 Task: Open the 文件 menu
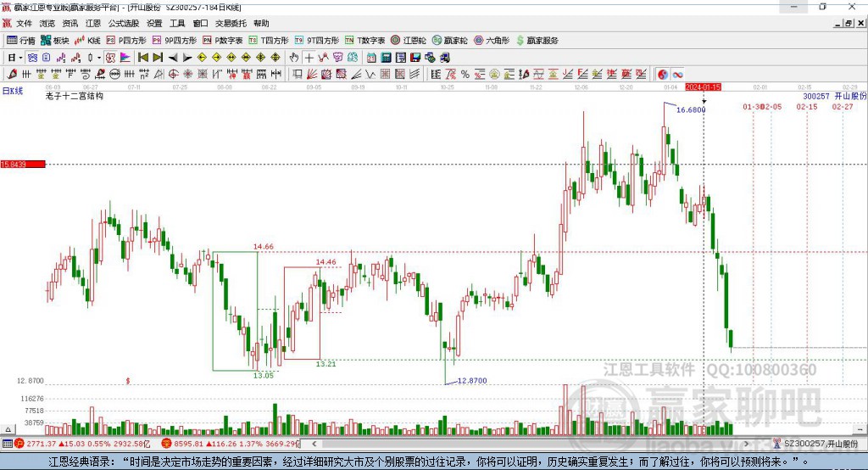pos(25,23)
